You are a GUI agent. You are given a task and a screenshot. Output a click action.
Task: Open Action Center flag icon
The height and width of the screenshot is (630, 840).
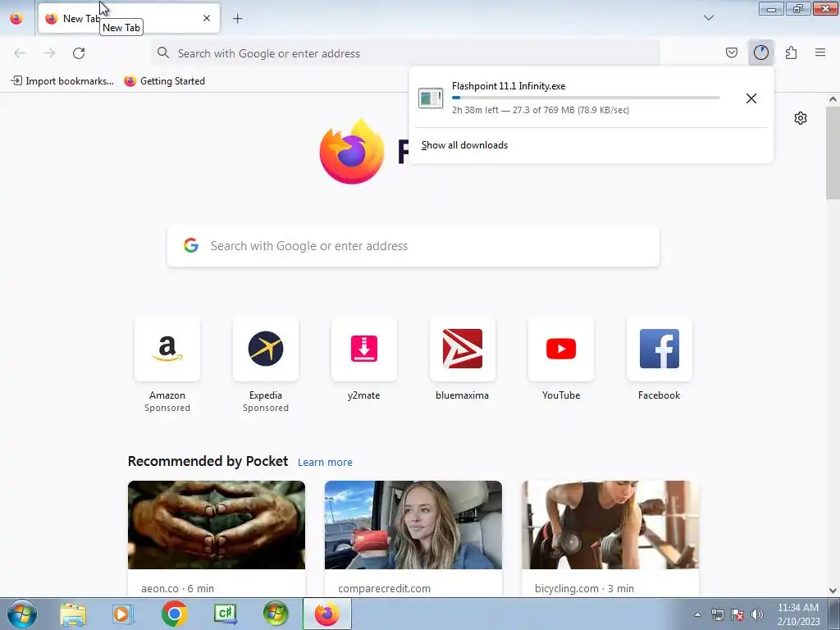(x=737, y=614)
